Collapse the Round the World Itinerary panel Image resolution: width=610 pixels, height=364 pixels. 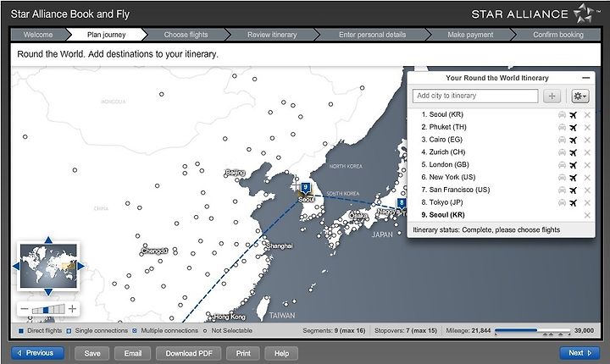point(586,78)
